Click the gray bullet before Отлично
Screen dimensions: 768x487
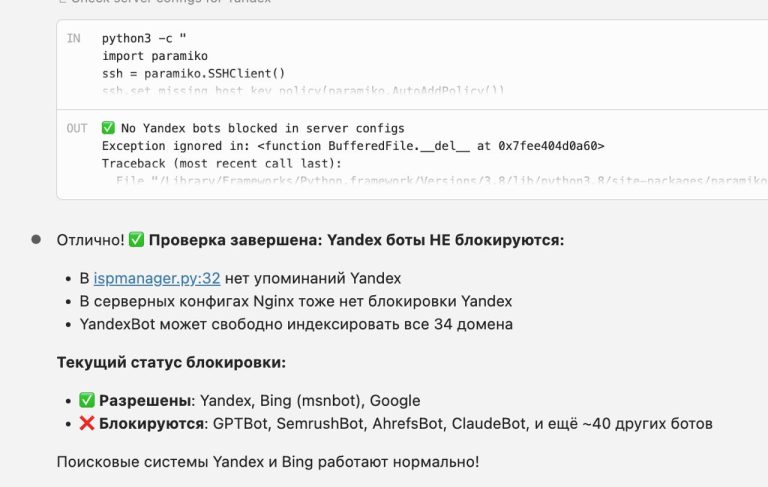click(x=36, y=240)
